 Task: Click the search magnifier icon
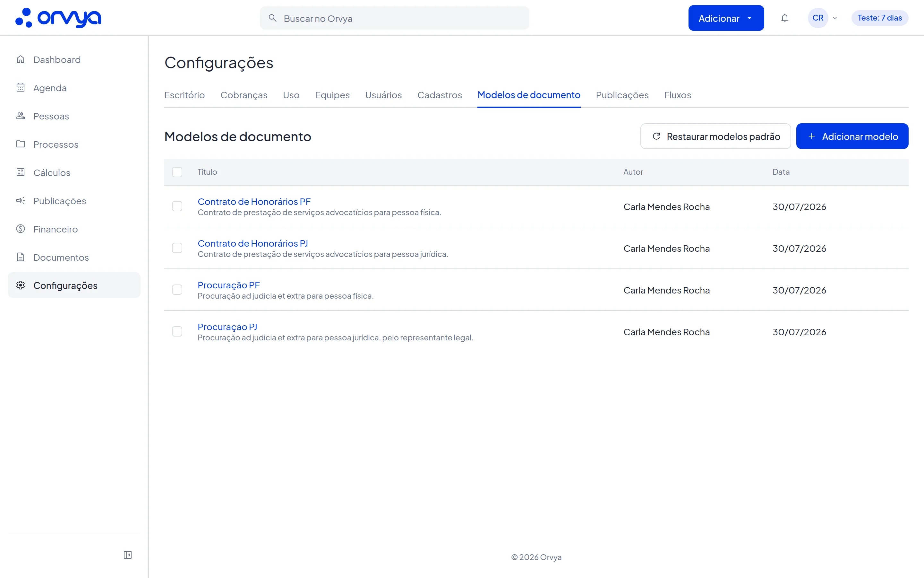pyautogui.click(x=272, y=18)
